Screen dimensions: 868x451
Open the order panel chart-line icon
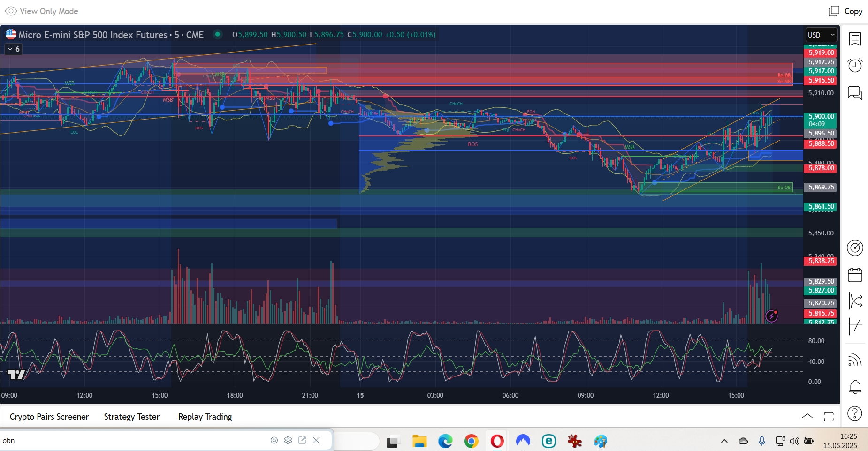point(855,327)
